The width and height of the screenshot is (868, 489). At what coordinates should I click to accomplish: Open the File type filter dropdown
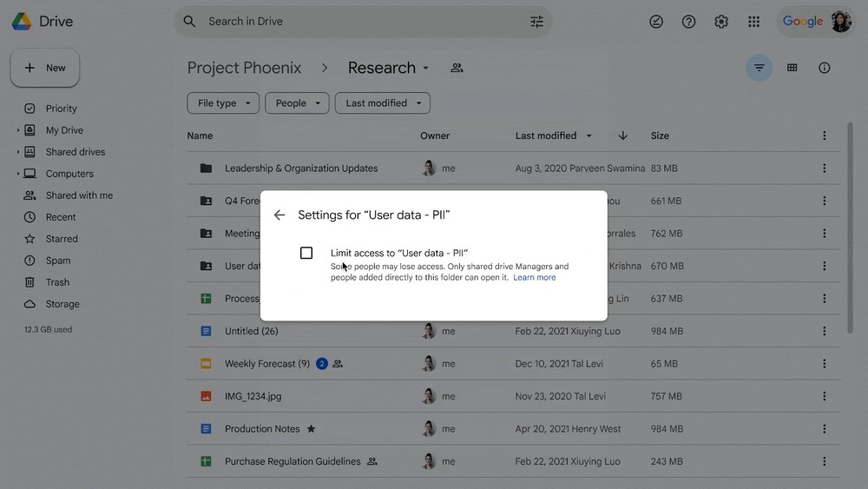coord(223,103)
